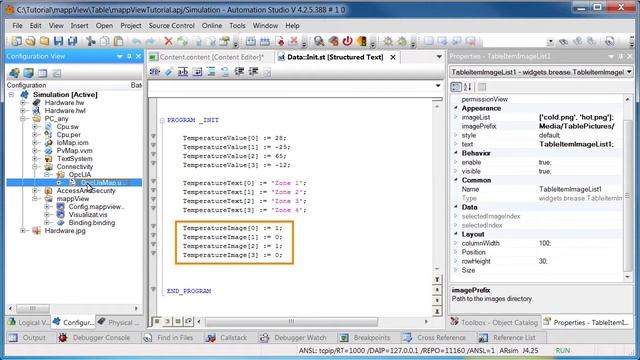
Task: Expand the Cpu.sw tree node
Action: coord(35,127)
